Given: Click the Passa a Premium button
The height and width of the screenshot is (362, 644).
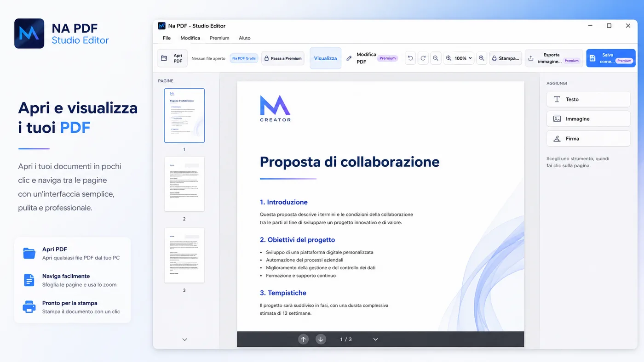Looking at the screenshot, I should (x=283, y=58).
